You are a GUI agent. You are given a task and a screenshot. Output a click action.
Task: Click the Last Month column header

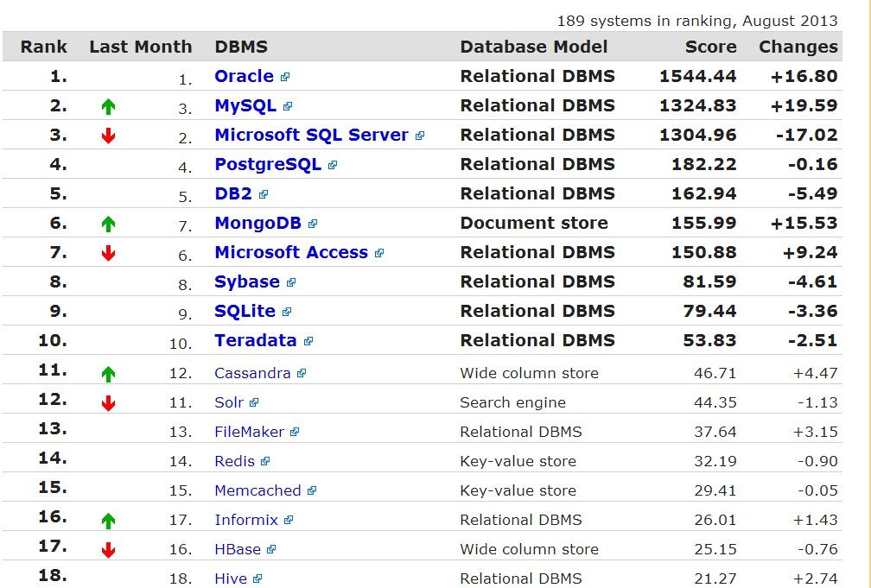(141, 47)
